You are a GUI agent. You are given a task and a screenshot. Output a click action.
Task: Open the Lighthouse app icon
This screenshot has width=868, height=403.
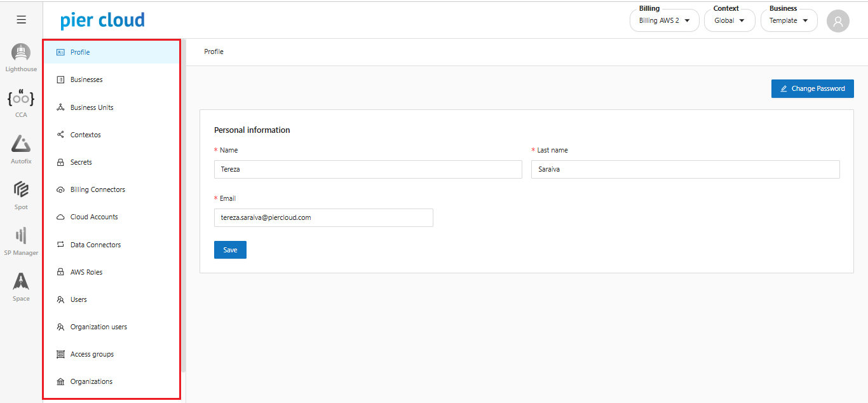tap(21, 53)
